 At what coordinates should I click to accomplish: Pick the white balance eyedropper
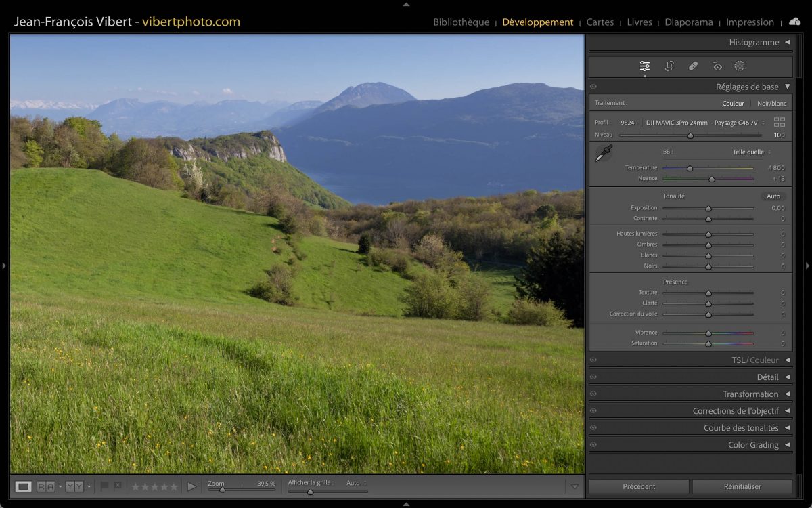[x=603, y=153]
